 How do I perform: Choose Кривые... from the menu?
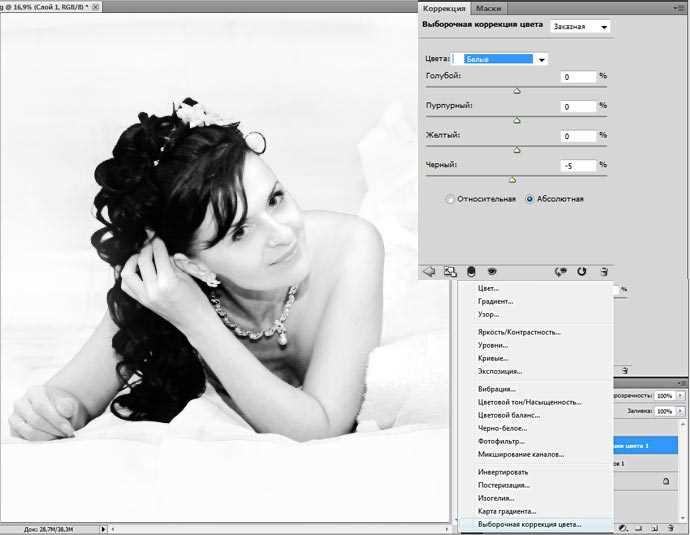(x=493, y=358)
